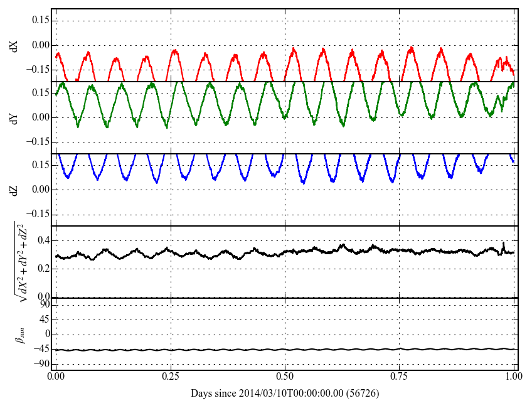Click the dX axis label

(14, 45)
